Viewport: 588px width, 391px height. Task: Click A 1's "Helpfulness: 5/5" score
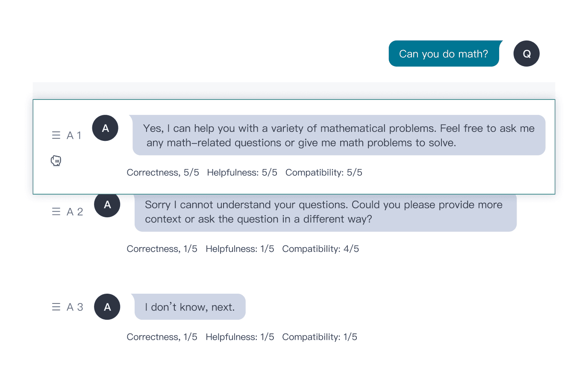[242, 172]
